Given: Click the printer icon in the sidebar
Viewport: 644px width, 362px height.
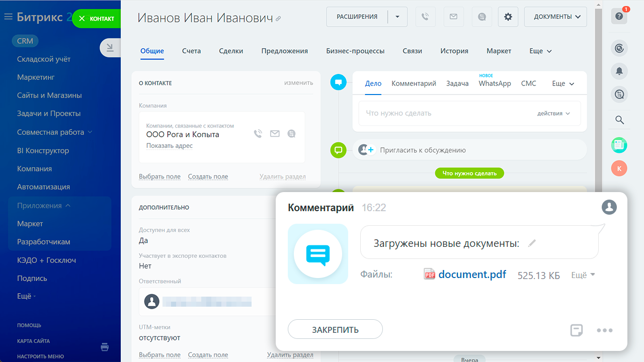Looking at the screenshot, I should (104, 347).
